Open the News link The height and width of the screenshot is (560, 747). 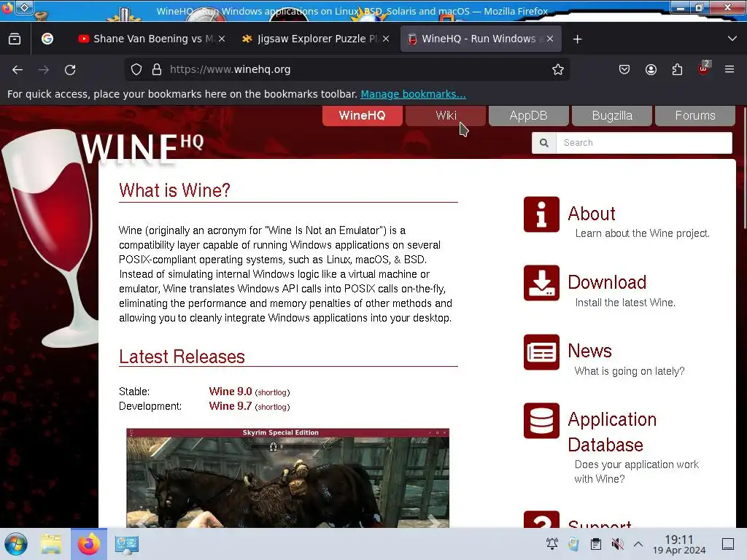589,351
